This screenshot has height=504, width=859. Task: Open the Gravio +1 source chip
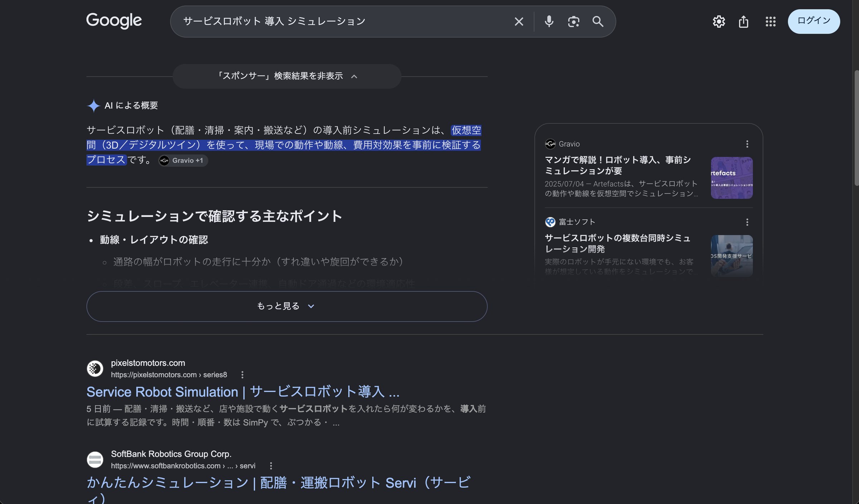click(x=183, y=160)
